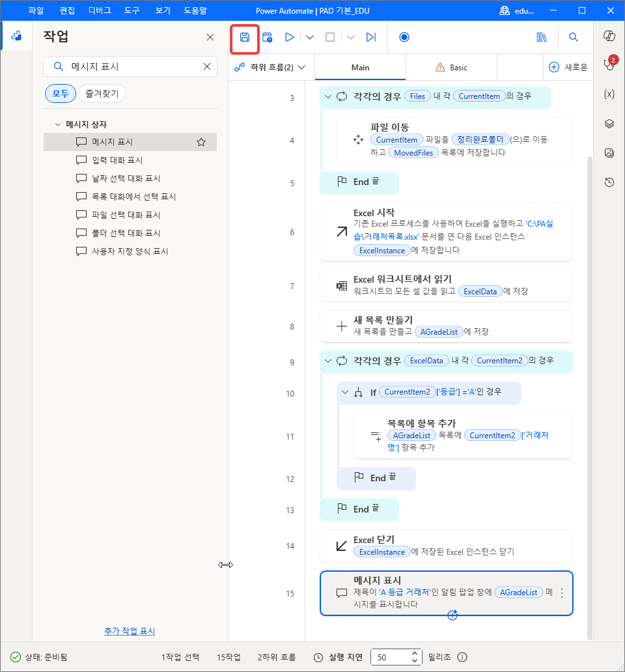Select 메시지 표시 action in list
Screen dimensions: 625x672
click(130, 142)
